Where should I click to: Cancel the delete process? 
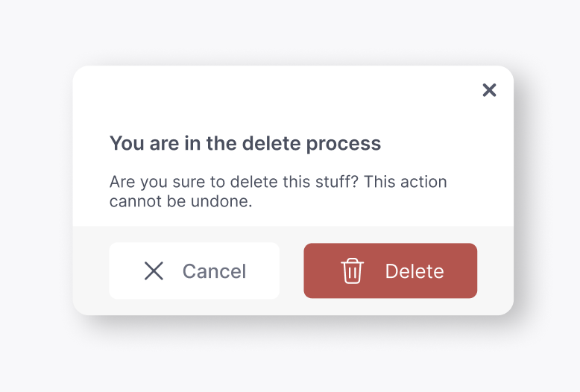[194, 271]
